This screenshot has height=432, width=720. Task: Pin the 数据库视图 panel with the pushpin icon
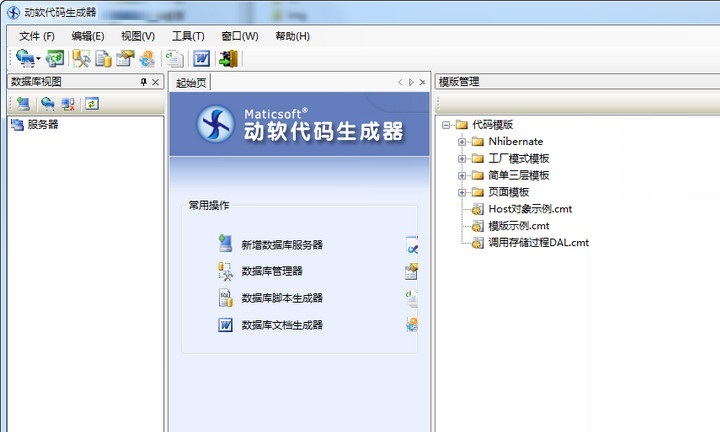coord(144,82)
